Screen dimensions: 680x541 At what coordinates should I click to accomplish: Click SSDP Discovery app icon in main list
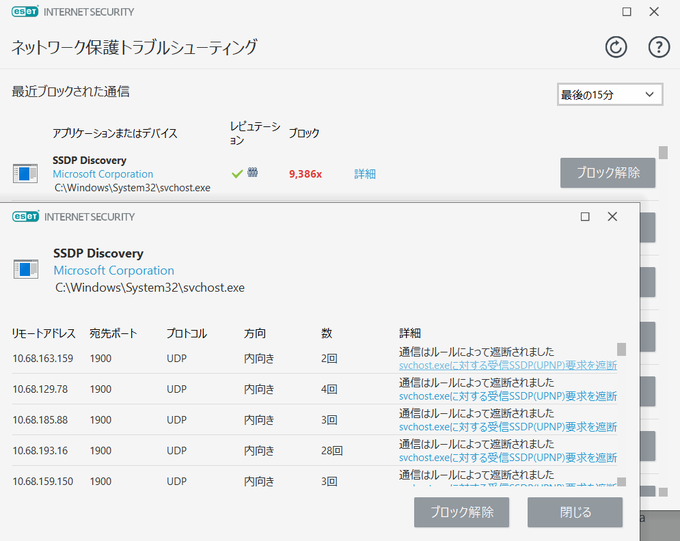pos(25,174)
